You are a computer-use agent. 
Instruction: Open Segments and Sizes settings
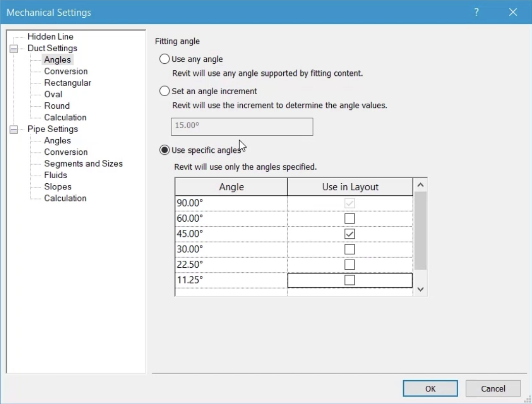pos(83,164)
